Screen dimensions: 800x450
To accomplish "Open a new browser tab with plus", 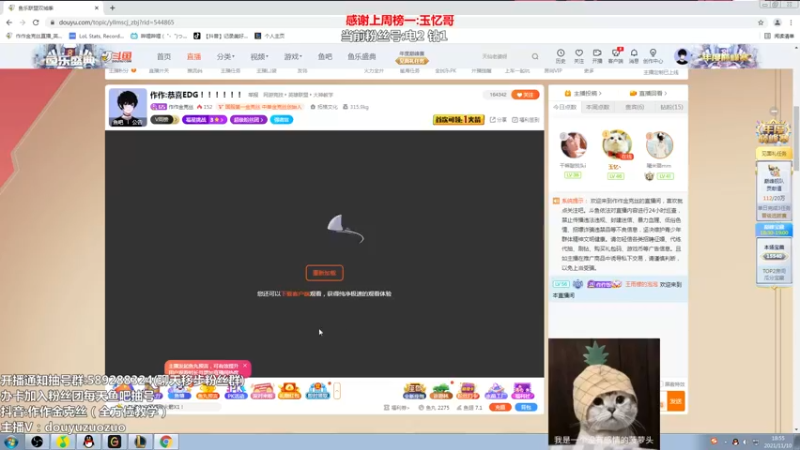I will pyautogui.click(x=112, y=8).
